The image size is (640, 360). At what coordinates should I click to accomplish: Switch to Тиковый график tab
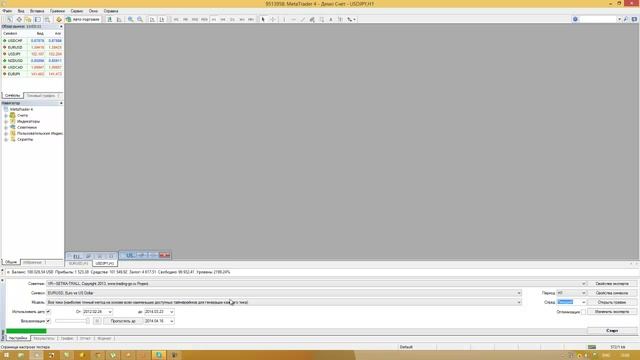(x=41, y=96)
